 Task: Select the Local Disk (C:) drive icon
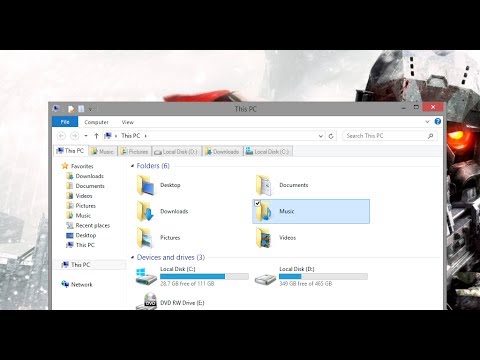[146, 276]
